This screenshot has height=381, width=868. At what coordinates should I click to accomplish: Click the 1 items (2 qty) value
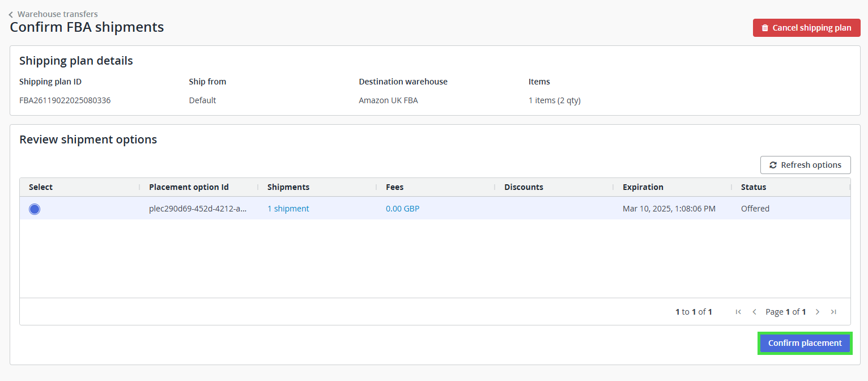pyautogui.click(x=555, y=100)
